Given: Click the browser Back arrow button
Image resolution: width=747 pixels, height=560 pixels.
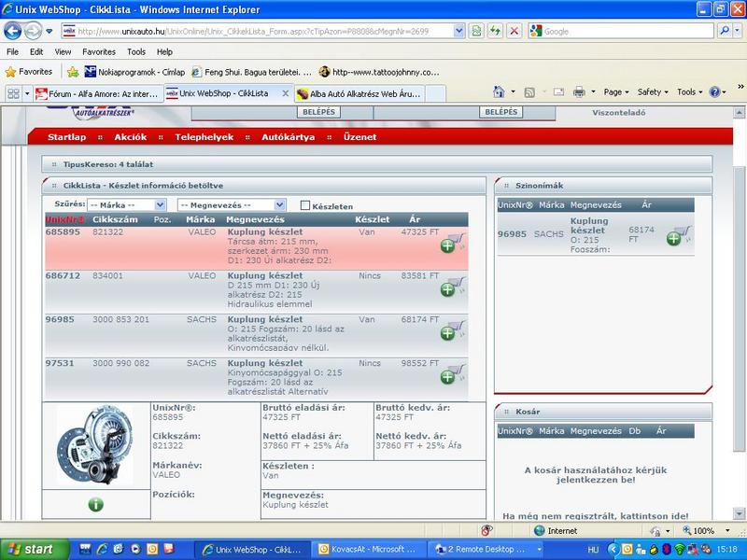Looking at the screenshot, I should point(15,31).
